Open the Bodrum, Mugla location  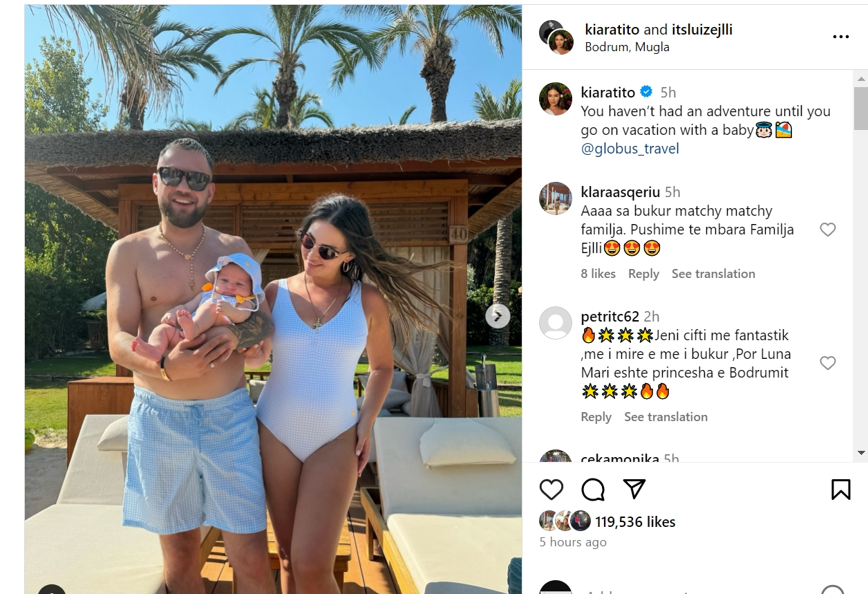[627, 47]
